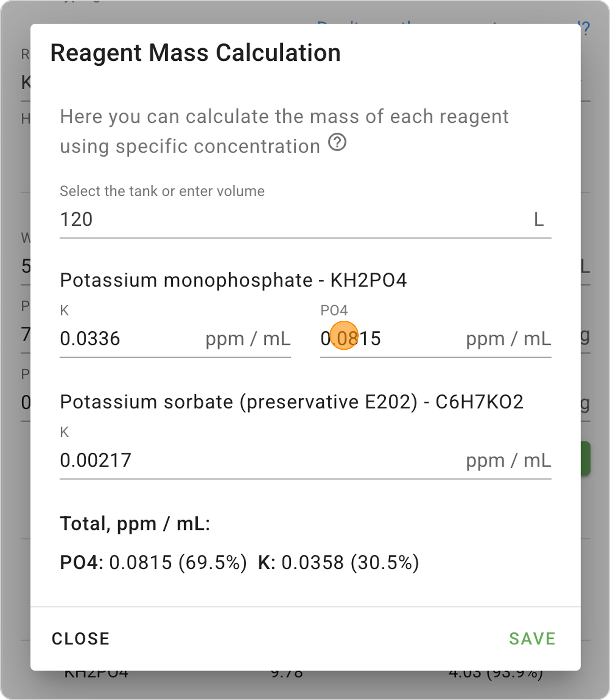Click the small PO4 field label
This screenshot has height=700, width=610.
click(334, 310)
